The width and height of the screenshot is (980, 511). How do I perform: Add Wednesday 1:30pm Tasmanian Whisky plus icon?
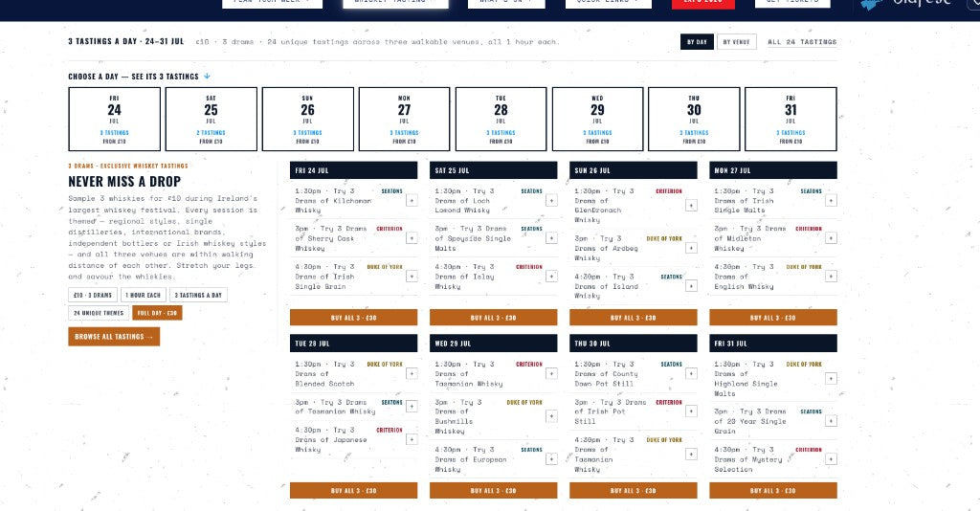[551, 373]
